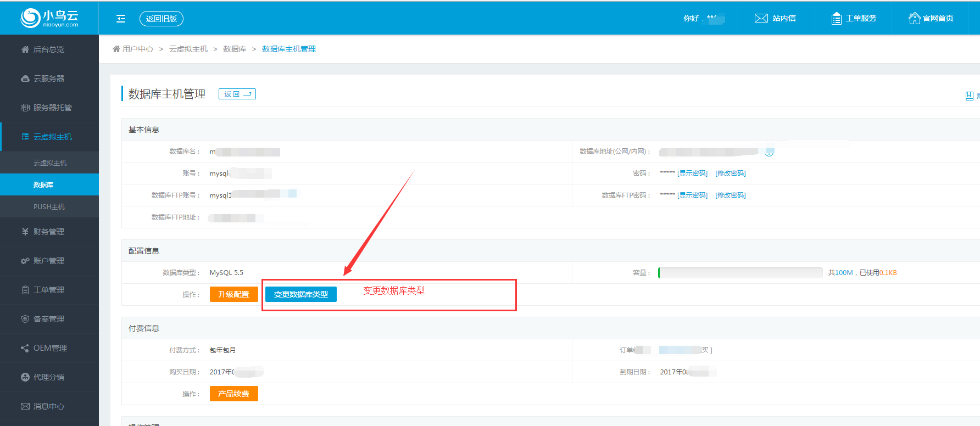
Task: Click the 变更数据库类型 button
Action: [301, 294]
